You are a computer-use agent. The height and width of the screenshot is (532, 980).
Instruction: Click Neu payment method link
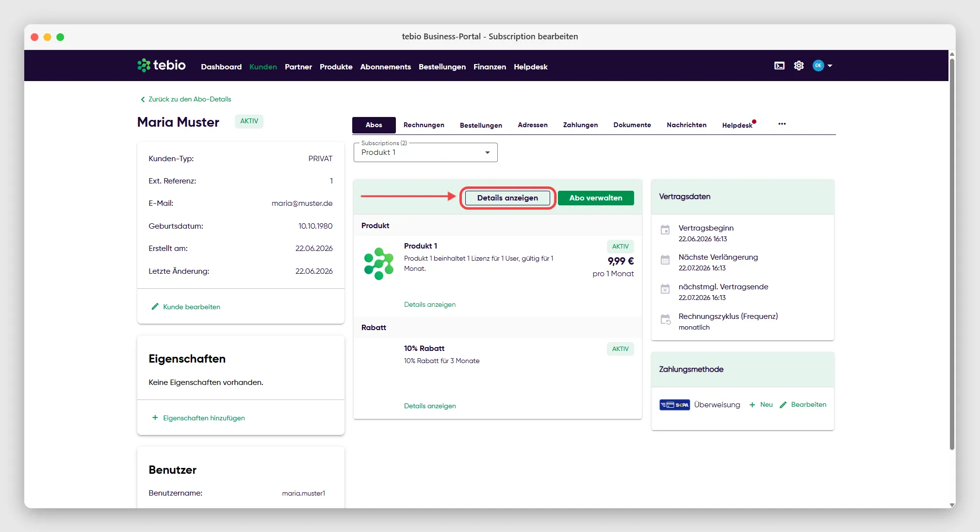pyautogui.click(x=767, y=405)
